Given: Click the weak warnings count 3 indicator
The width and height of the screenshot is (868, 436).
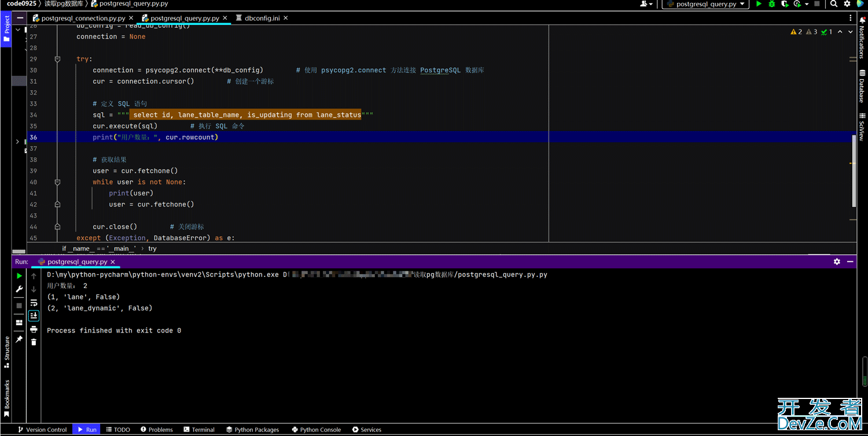Looking at the screenshot, I should (x=812, y=32).
